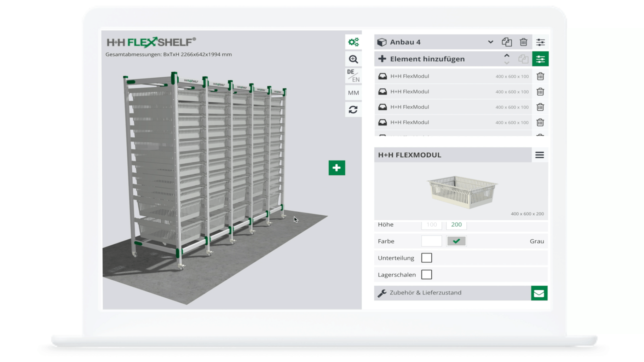The width and height of the screenshot is (644, 362).
Task: Toggle the MM units button
Action: point(353,93)
